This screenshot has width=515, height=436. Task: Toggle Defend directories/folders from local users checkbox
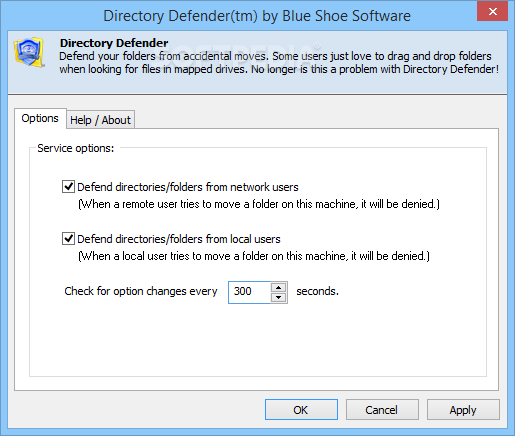(x=68, y=239)
